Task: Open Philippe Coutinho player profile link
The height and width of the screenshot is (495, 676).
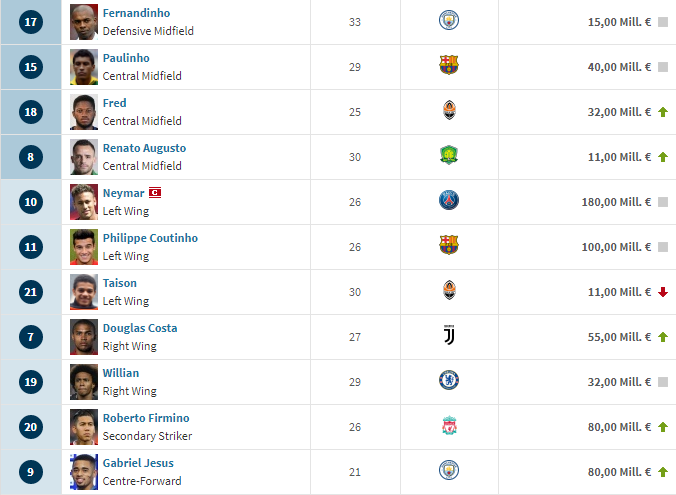Action: pos(150,238)
